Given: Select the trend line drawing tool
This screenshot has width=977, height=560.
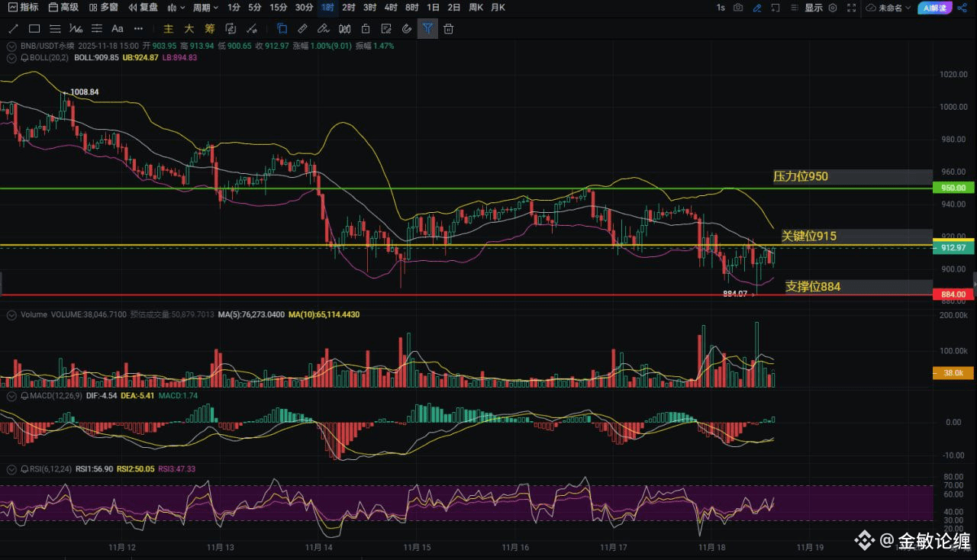Looking at the screenshot, I should 13,29.
